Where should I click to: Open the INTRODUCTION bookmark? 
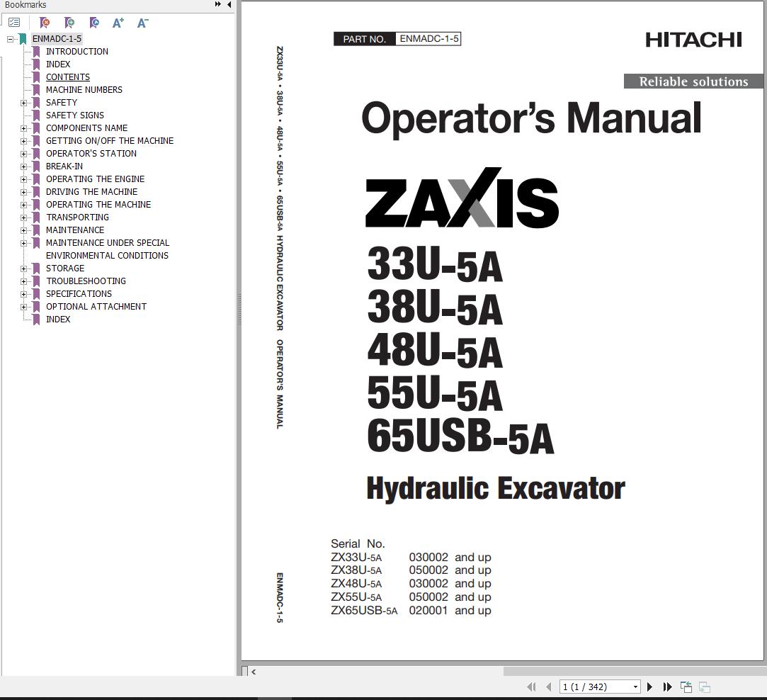[77, 52]
